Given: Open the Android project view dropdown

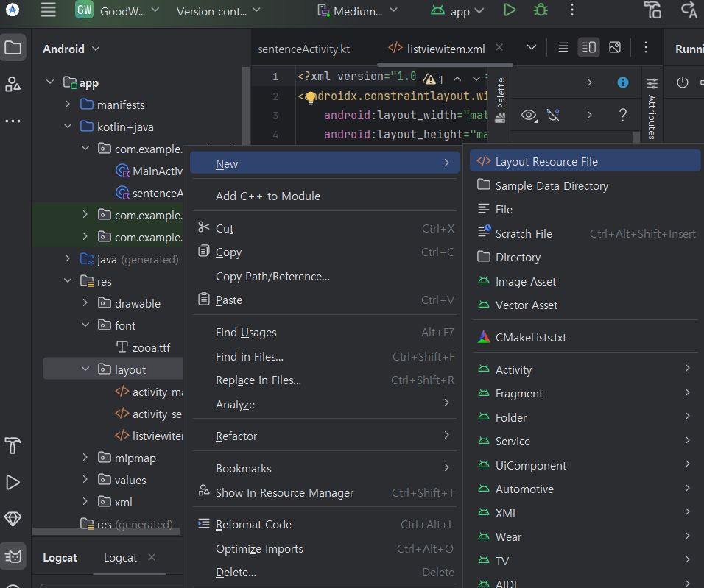Looking at the screenshot, I should pyautogui.click(x=71, y=49).
